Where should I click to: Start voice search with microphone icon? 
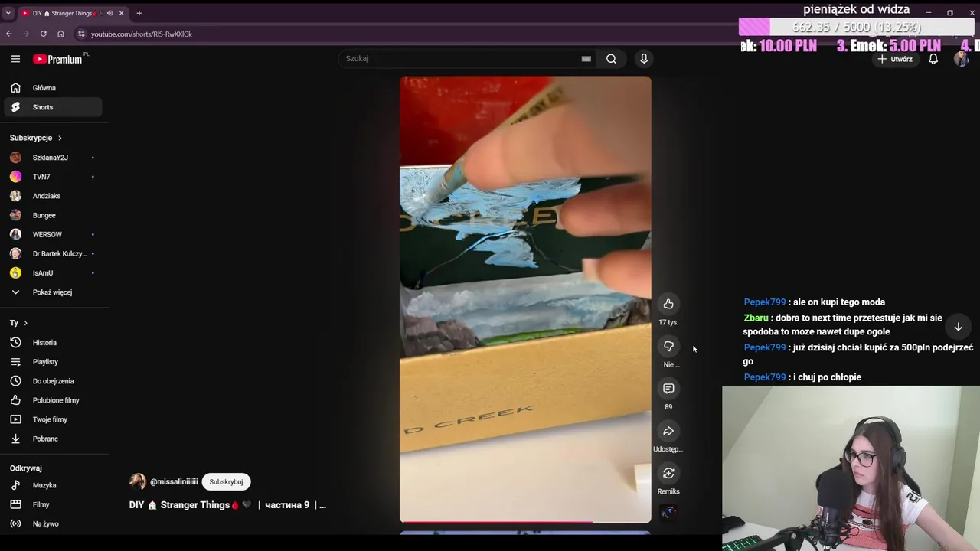click(x=644, y=59)
